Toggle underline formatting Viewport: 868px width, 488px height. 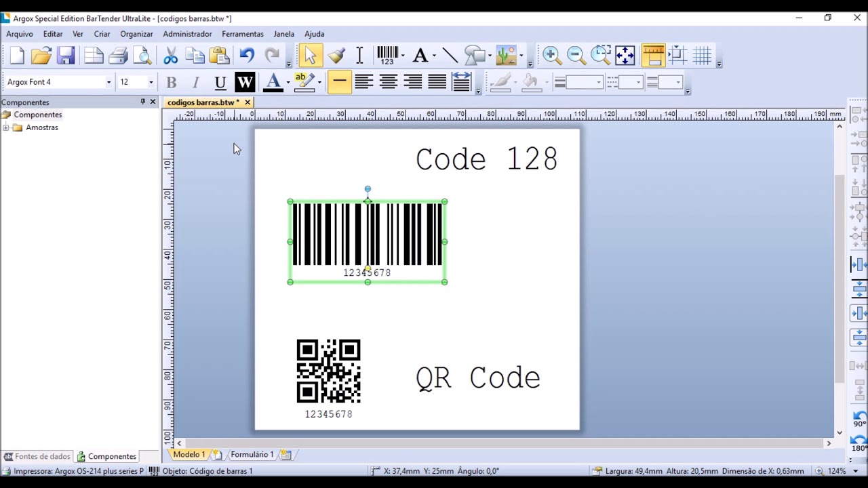click(x=220, y=83)
